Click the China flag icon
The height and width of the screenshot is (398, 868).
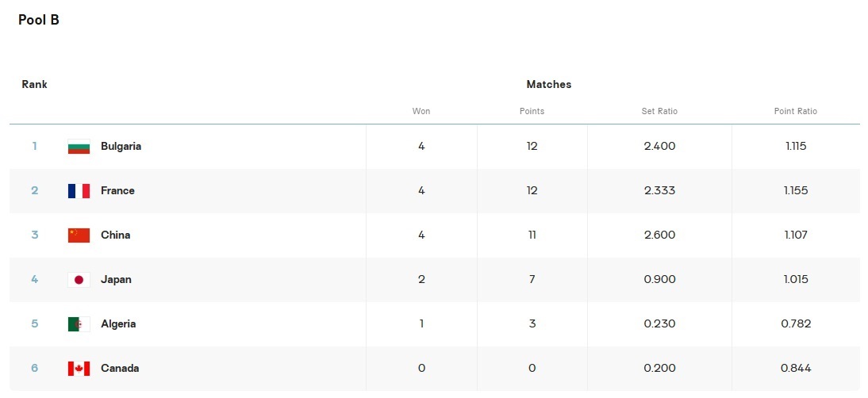[79, 235]
